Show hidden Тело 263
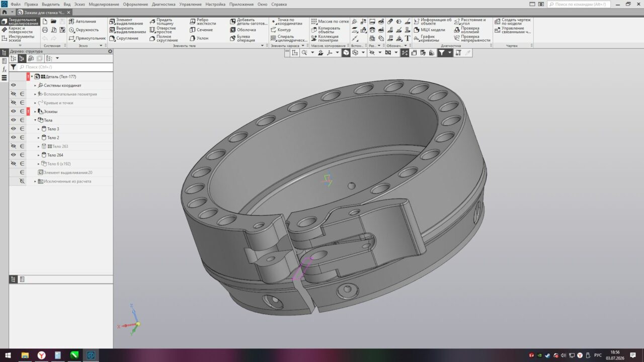Screen dimensions: 644x362 coord(14,146)
